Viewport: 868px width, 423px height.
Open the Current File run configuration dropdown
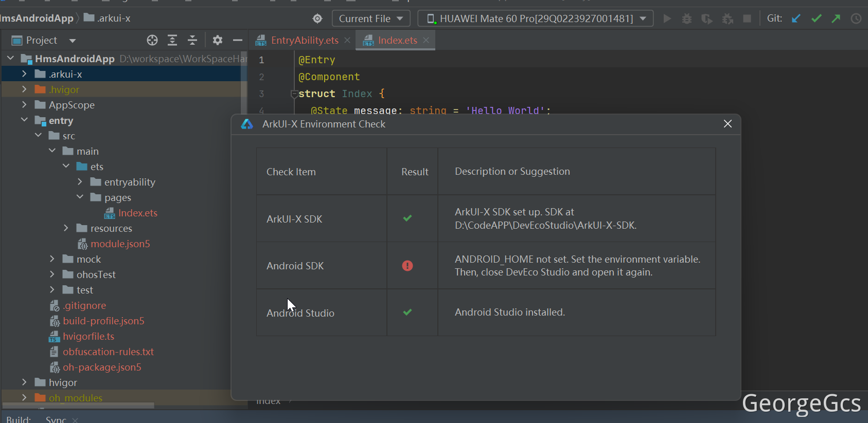pyautogui.click(x=370, y=19)
